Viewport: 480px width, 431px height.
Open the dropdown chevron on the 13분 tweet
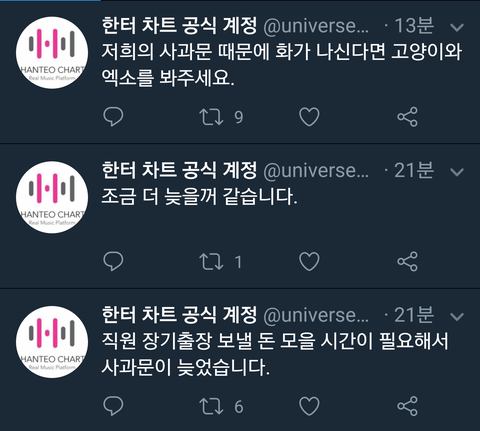click(457, 27)
